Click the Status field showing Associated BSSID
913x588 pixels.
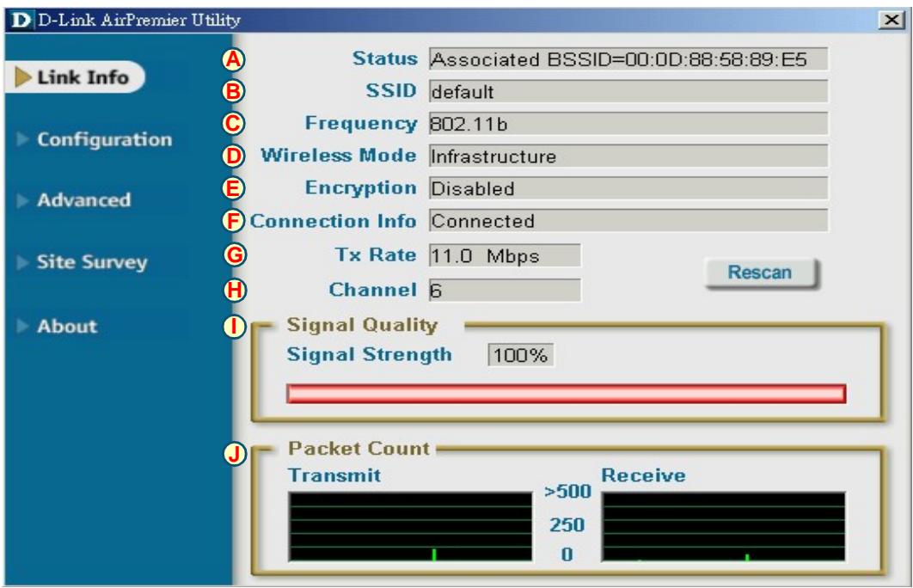click(x=628, y=59)
